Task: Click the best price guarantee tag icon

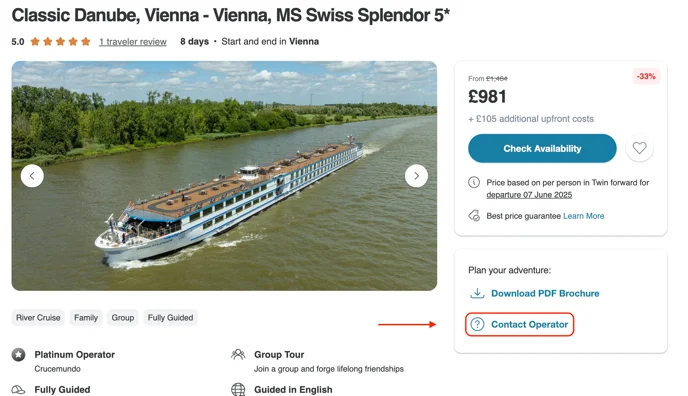Action: [x=474, y=216]
